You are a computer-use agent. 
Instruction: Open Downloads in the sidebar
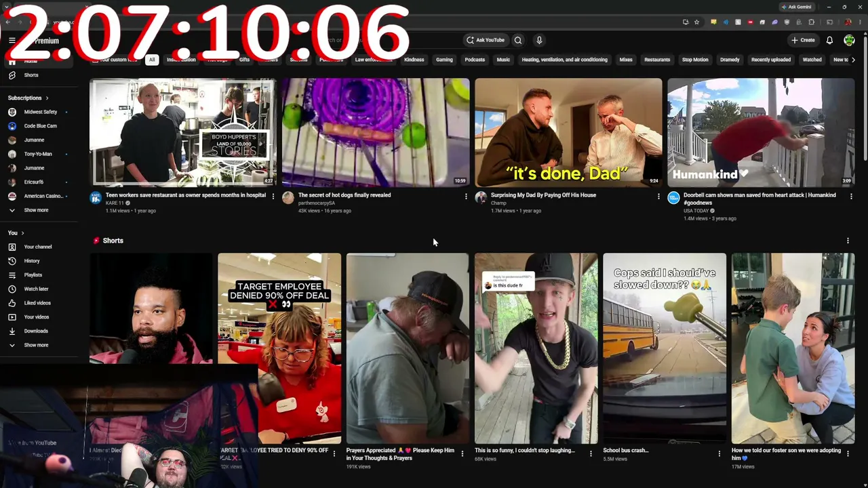[x=39, y=331]
